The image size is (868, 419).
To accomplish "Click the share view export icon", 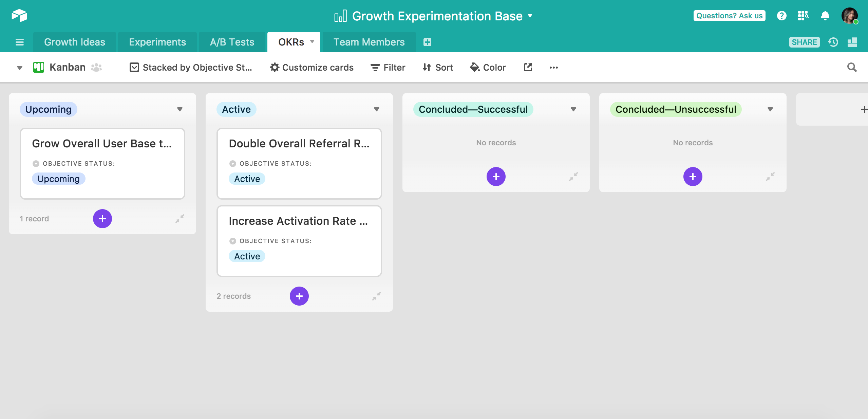I will [528, 67].
